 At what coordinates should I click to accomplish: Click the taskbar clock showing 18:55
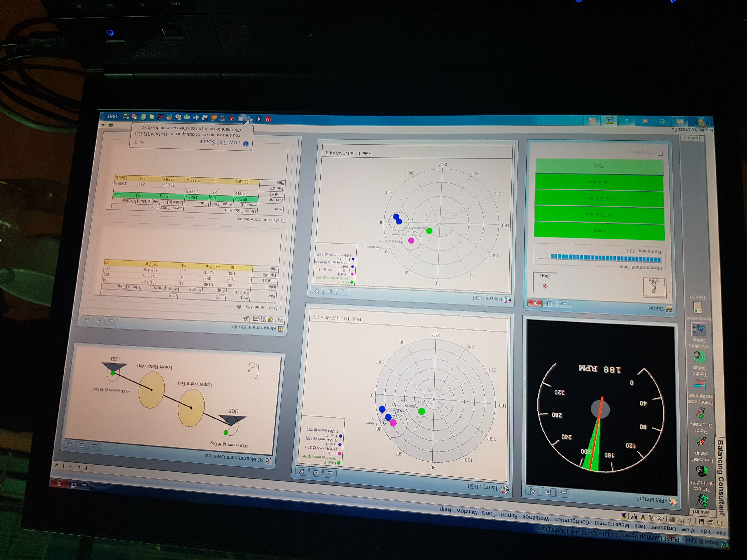[112, 116]
